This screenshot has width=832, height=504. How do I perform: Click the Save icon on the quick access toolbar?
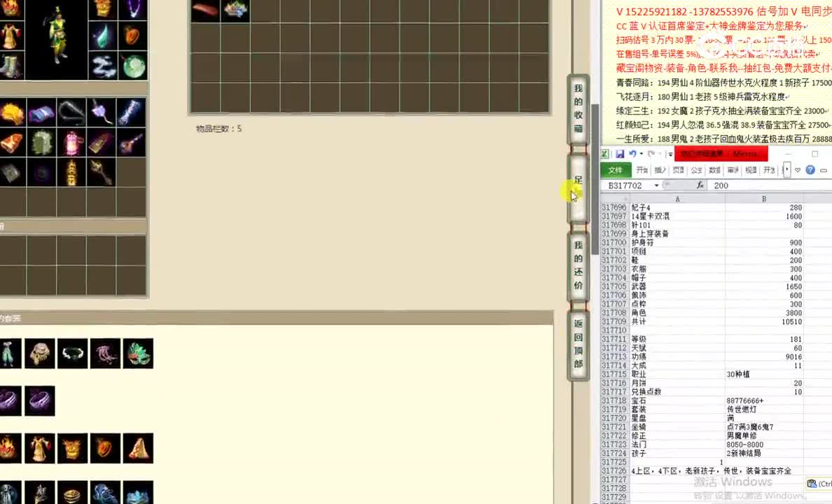(x=620, y=153)
